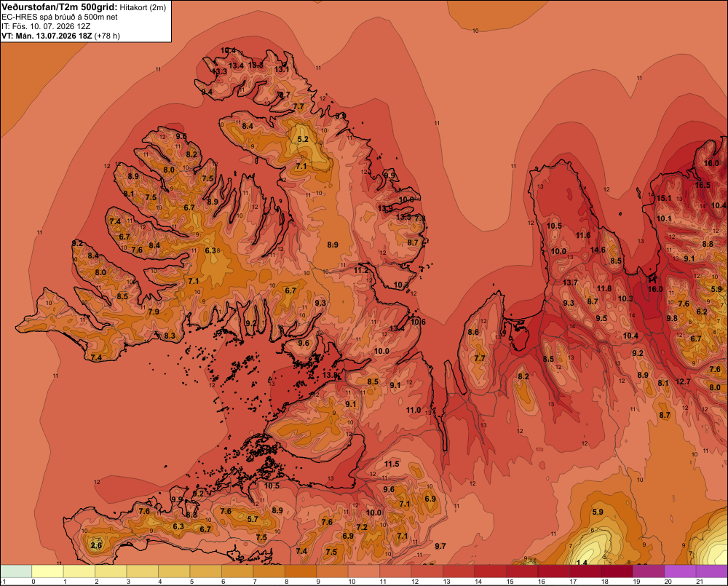This screenshot has height=586, width=728.
Task: Click the 2.6 temperature value on the southwestern peninsula
Action: (x=96, y=545)
